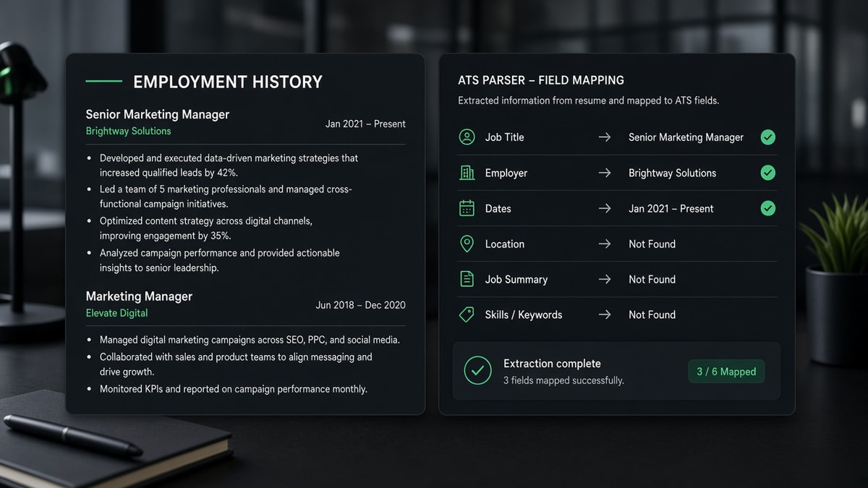Expand the Location Not Found value
This screenshot has width=868, height=488.
[652, 244]
